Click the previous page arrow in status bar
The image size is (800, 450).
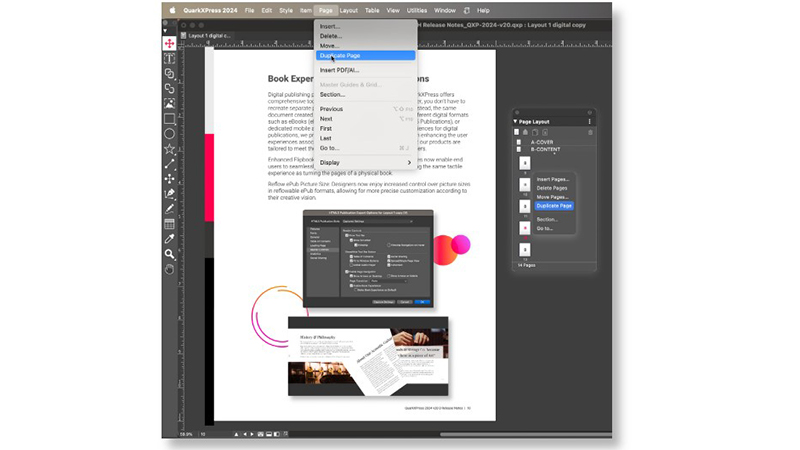[x=245, y=434]
